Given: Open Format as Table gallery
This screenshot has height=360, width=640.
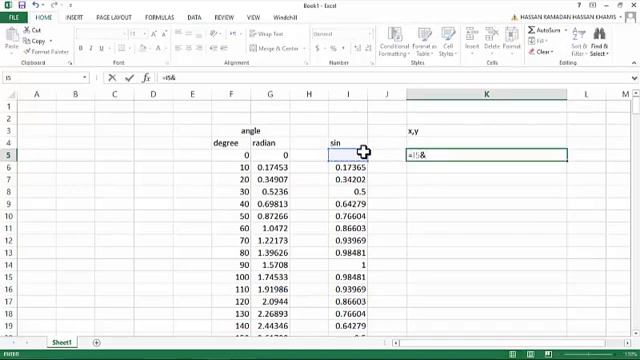Looking at the screenshot, I should coord(424,42).
